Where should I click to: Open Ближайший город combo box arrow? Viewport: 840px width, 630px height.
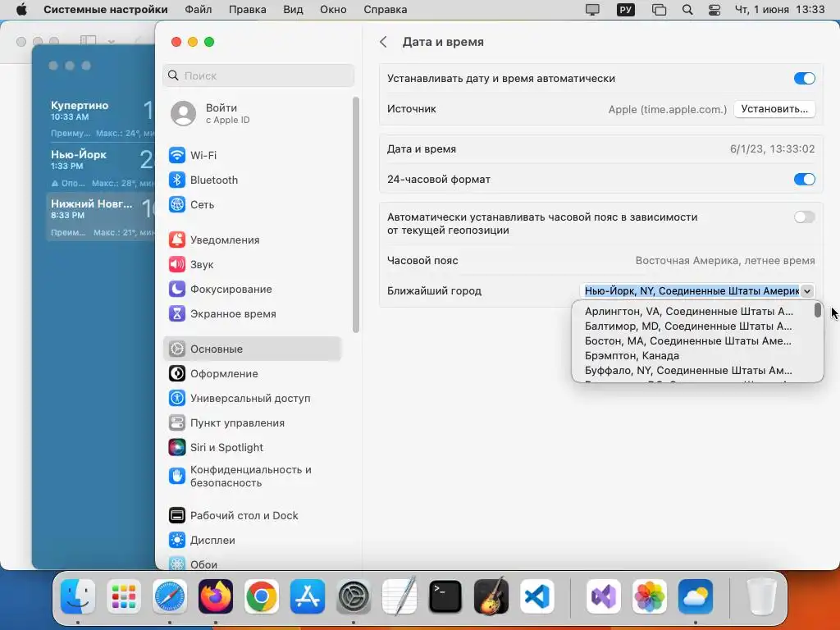807,291
